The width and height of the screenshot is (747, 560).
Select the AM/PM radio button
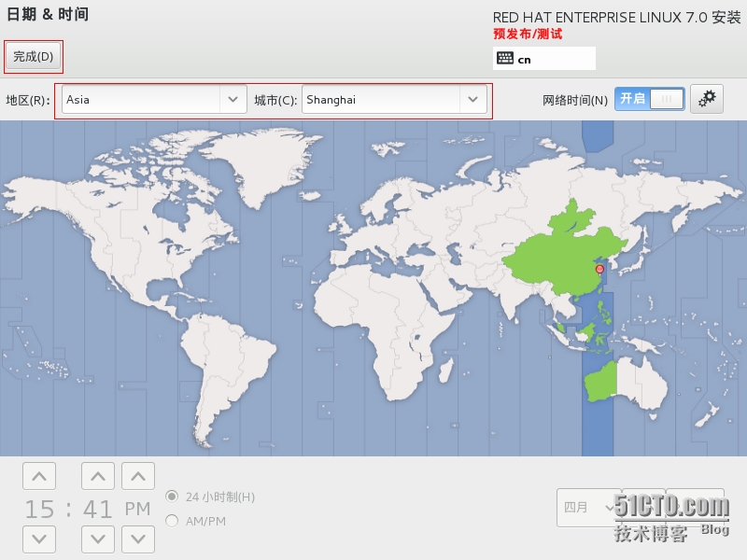pos(172,521)
